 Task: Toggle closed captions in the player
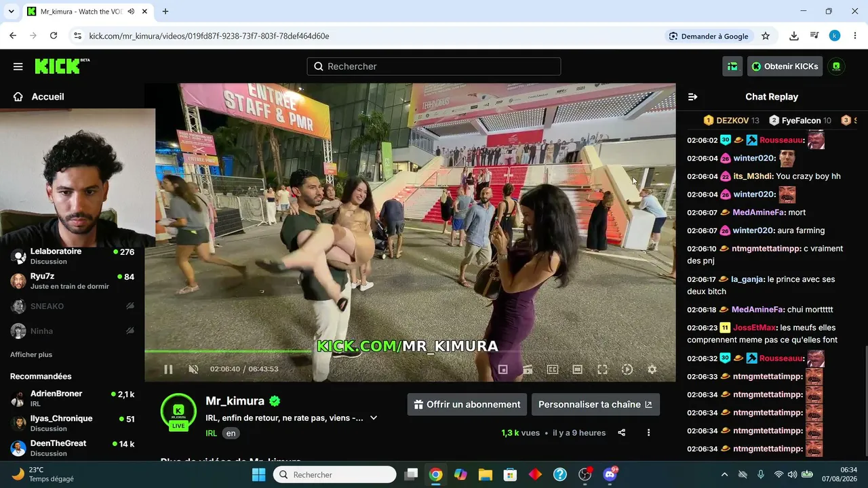[x=553, y=369]
